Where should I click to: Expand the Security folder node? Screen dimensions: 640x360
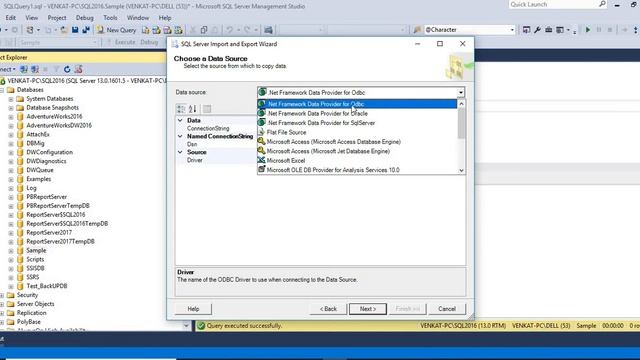tap(2, 295)
